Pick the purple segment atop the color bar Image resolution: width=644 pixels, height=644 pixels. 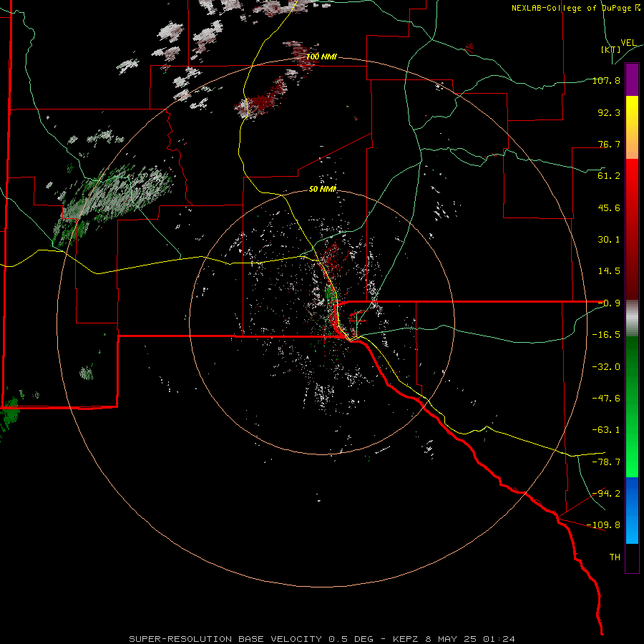[632, 79]
